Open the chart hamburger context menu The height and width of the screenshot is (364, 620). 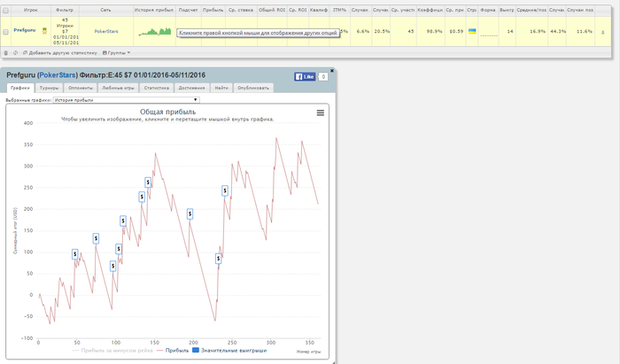pyautogui.click(x=321, y=113)
